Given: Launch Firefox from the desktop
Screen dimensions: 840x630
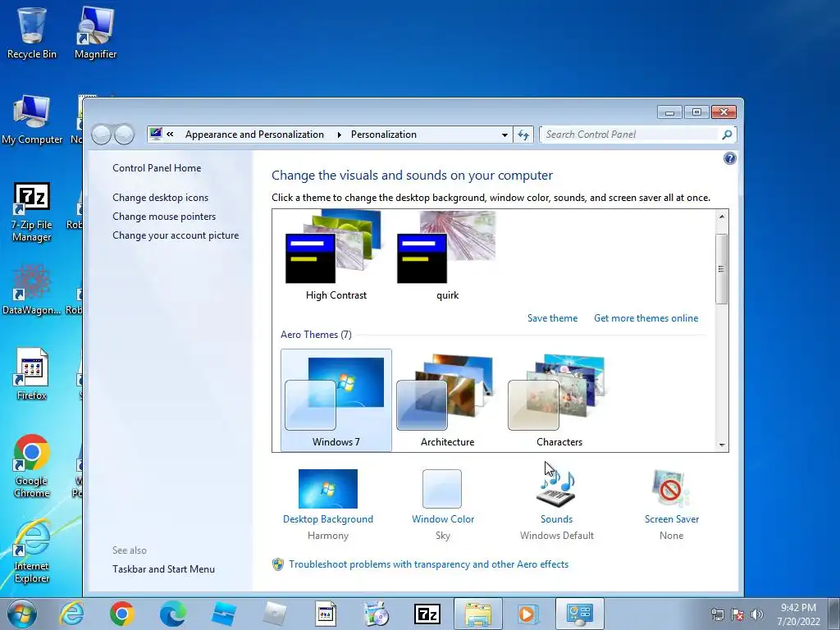Looking at the screenshot, I should [32, 374].
